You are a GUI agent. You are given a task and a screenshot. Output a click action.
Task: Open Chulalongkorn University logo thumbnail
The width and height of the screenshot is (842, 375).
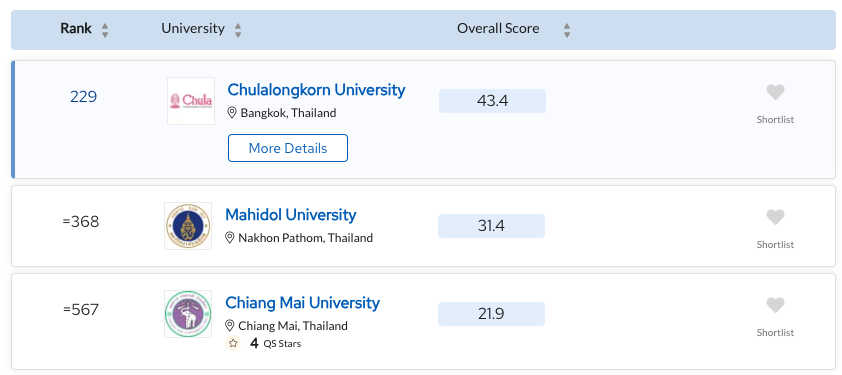pos(191,101)
